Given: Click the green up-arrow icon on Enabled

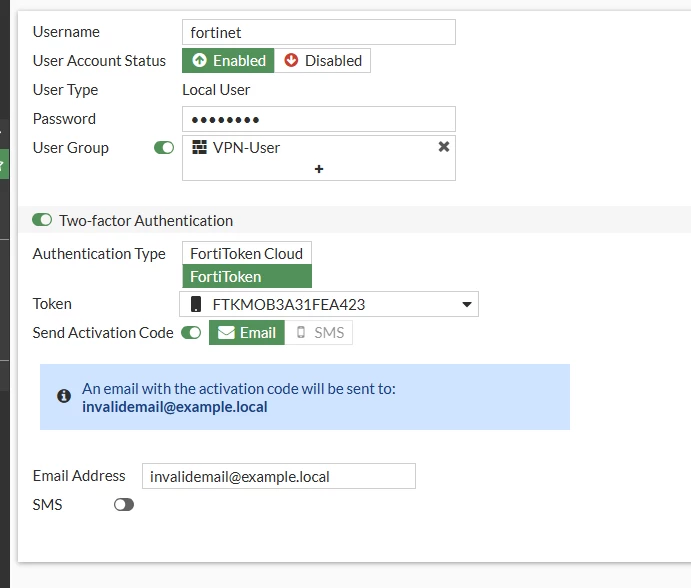Looking at the screenshot, I should coord(199,60).
